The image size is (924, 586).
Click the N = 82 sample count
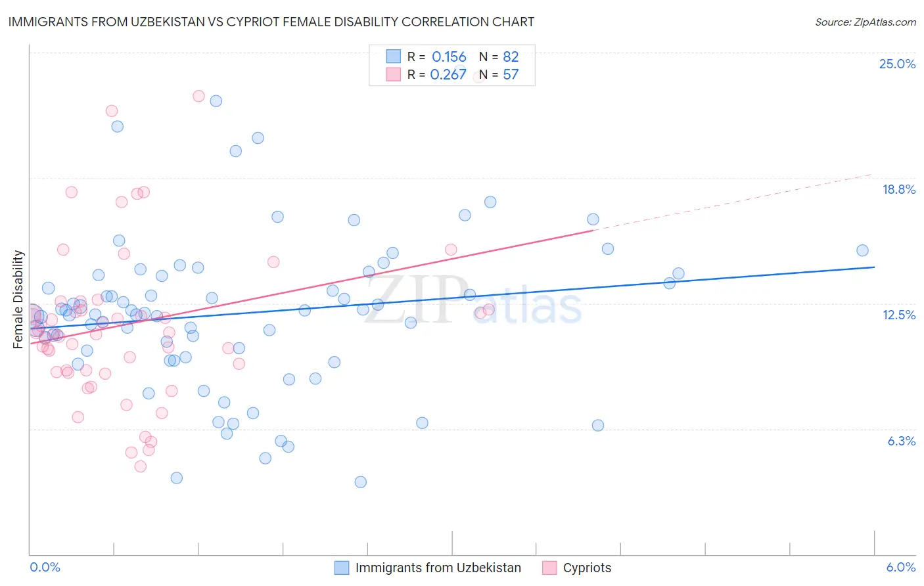[499, 56]
